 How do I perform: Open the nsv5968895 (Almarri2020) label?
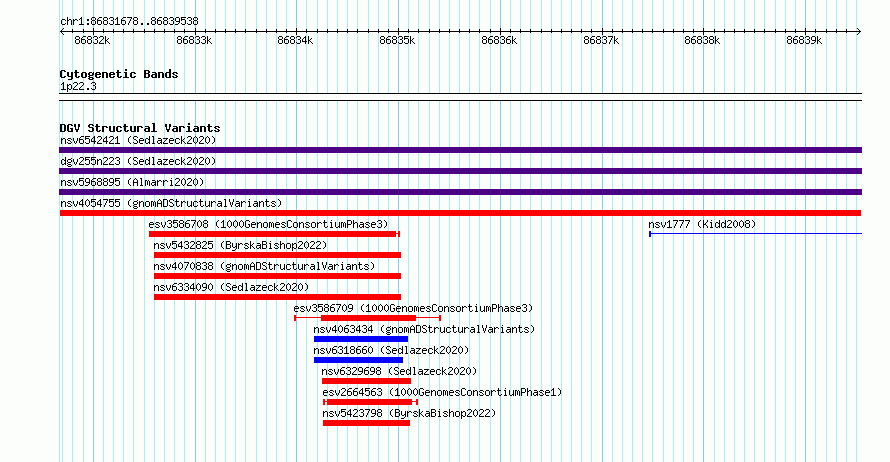click(132, 182)
